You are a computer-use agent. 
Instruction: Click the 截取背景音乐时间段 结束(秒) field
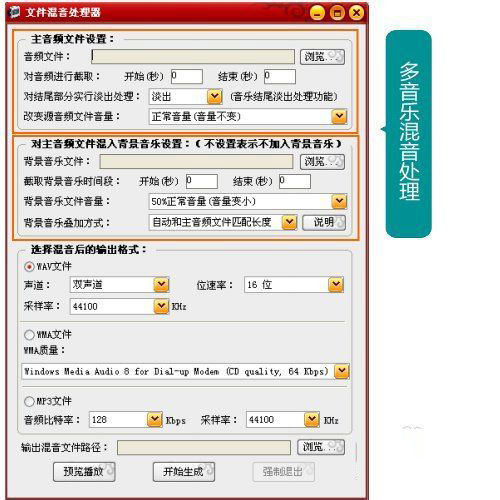click(295, 181)
